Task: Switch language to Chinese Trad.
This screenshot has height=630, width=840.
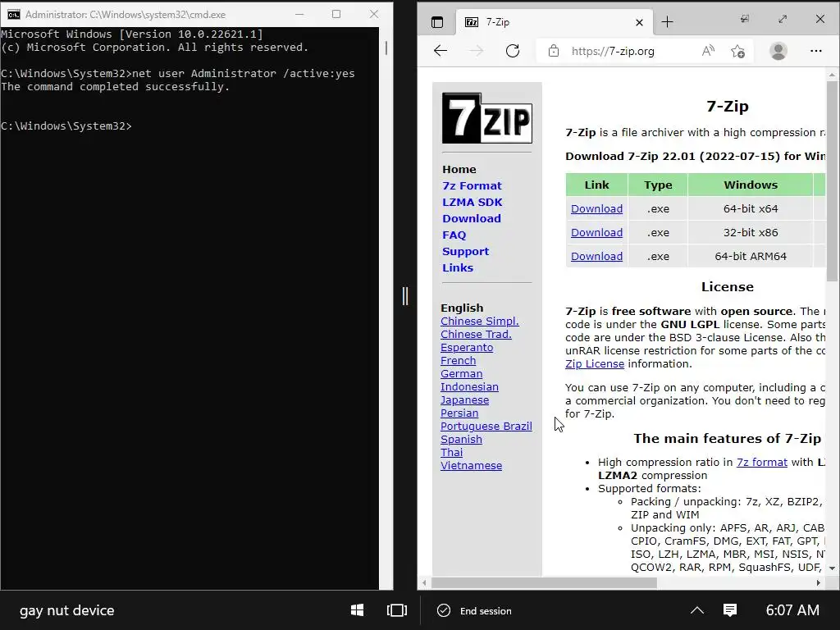Action: tap(476, 335)
